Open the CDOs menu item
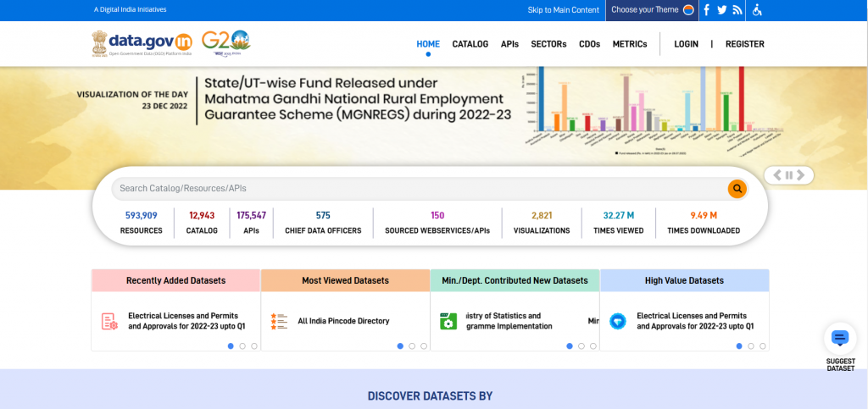This screenshot has height=409, width=868. point(590,44)
